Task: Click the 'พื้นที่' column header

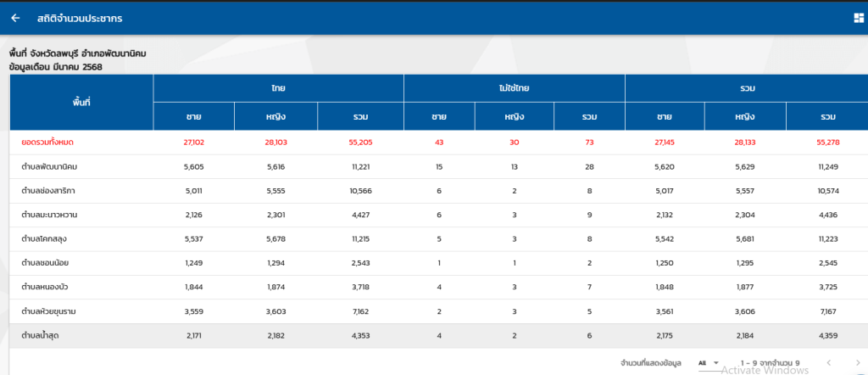Action: (81, 102)
